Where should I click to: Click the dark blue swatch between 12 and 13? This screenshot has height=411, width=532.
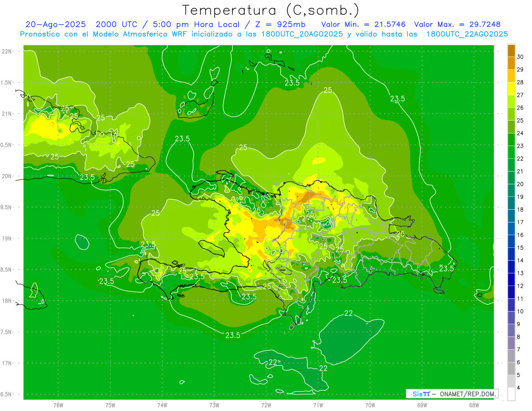coord(511,279)
